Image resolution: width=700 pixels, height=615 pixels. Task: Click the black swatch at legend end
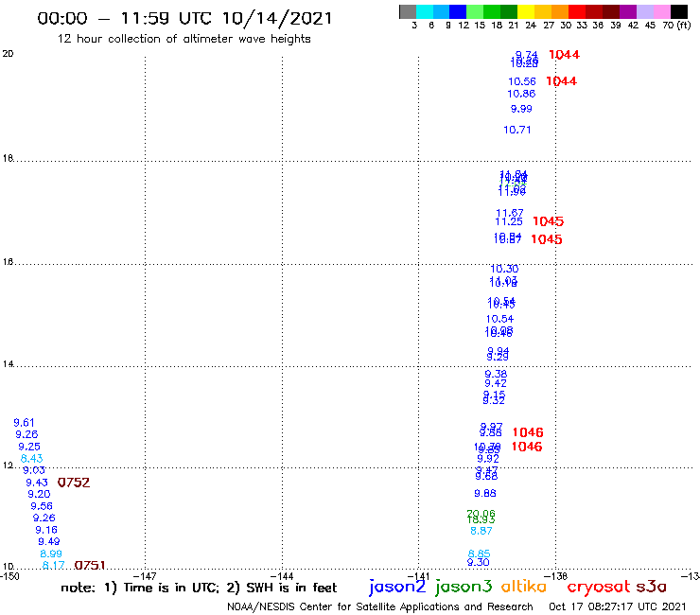[678, 11]
